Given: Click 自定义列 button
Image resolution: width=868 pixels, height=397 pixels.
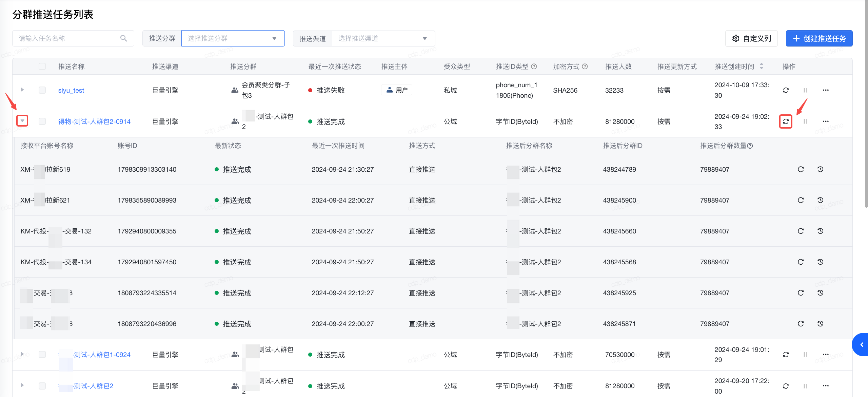Looking at the screenshot, I should click(751, 38).
